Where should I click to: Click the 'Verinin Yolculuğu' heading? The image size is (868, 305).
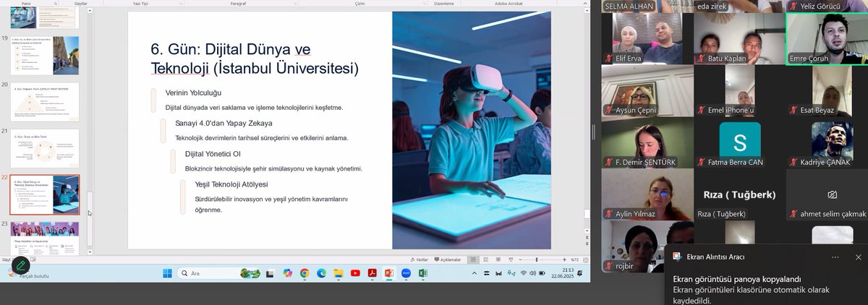coord(193,93)
